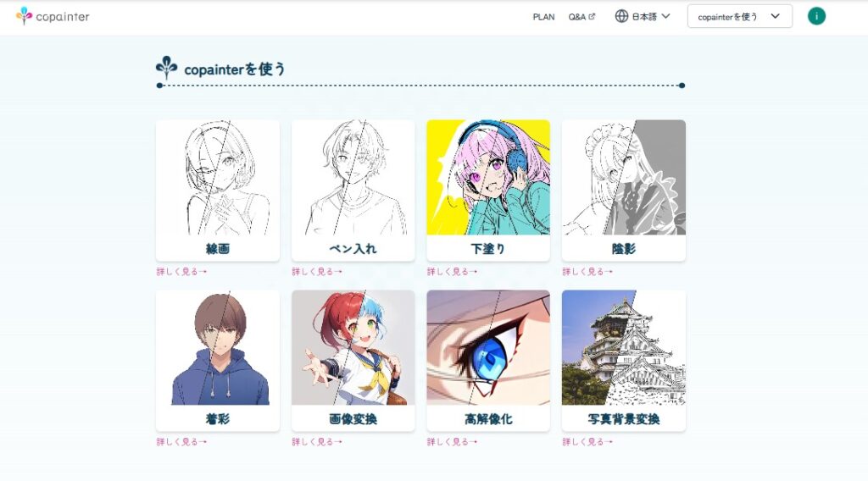Click 詳しく見る link under 写真背景変換
The image size is (868, 481).
(x=587, y=442)
